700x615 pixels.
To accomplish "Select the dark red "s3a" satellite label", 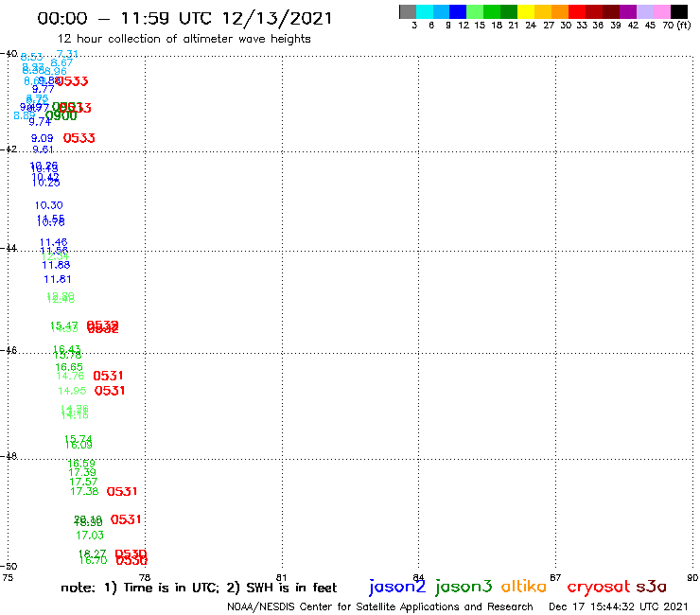I will (652, 587).
